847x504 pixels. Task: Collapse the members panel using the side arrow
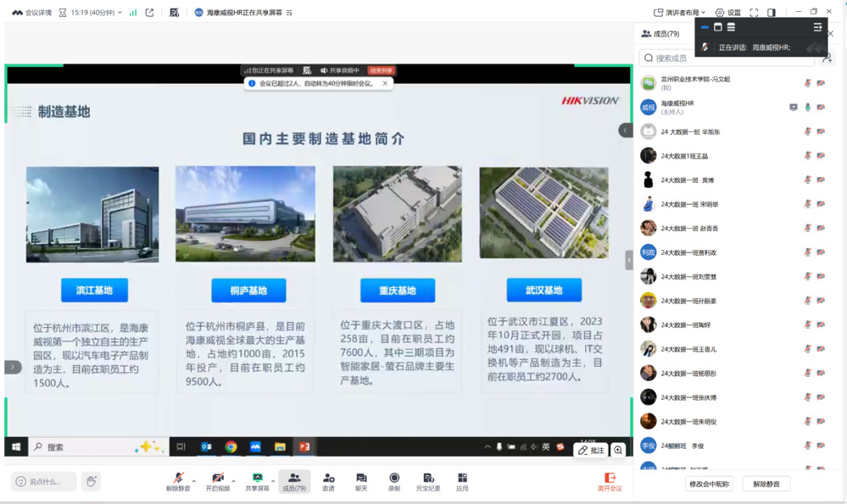tap(629, 260)
